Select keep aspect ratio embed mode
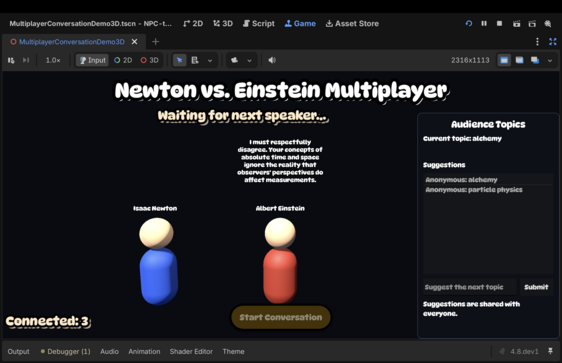562x363 pixels. tap(519, 60)
